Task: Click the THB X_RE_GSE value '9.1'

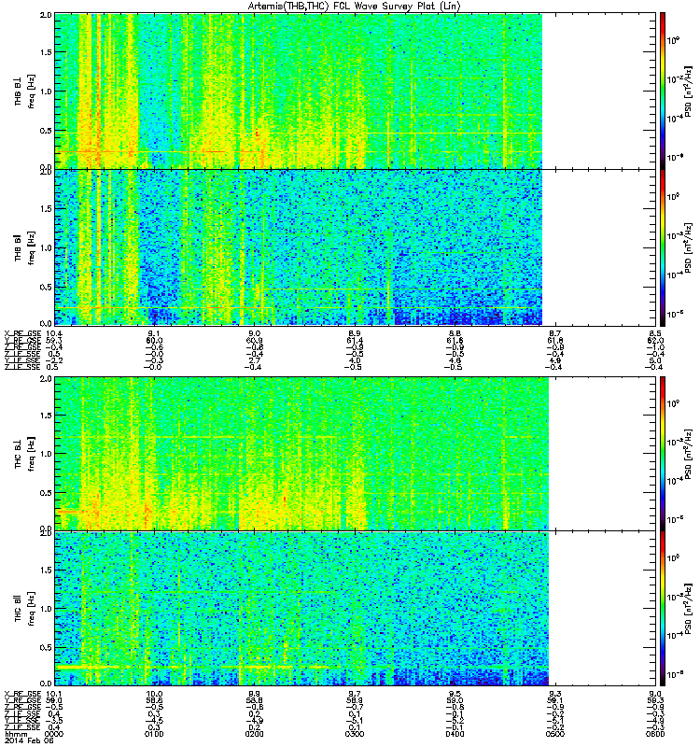Action: 154,333
